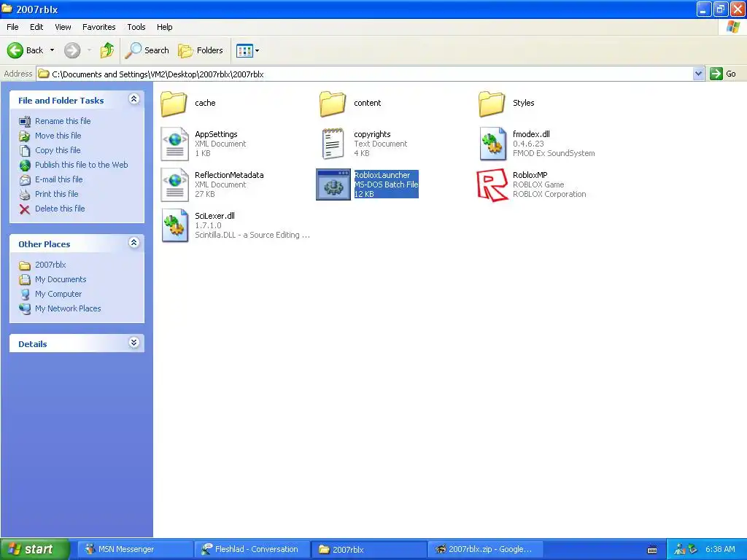Viewport: 747px width, 560px height.
Task: Select the copyrights text document icon
Action: coord(333,144)
